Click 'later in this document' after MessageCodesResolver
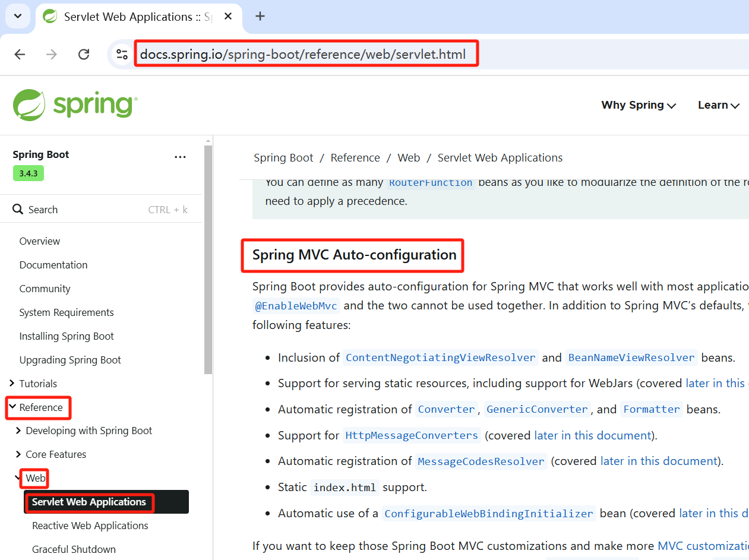This screenshot has width=749, height=560. 659,461
